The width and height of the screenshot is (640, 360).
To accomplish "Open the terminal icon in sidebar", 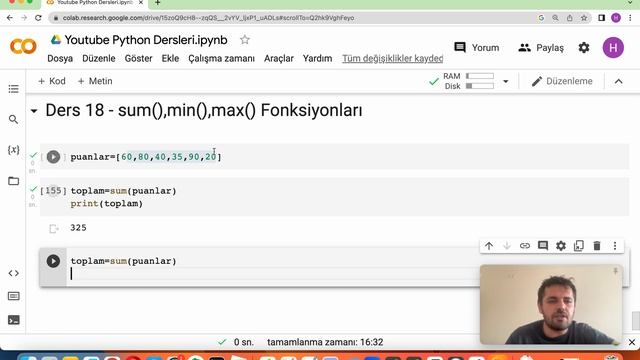I will click(x=13, y=320).
